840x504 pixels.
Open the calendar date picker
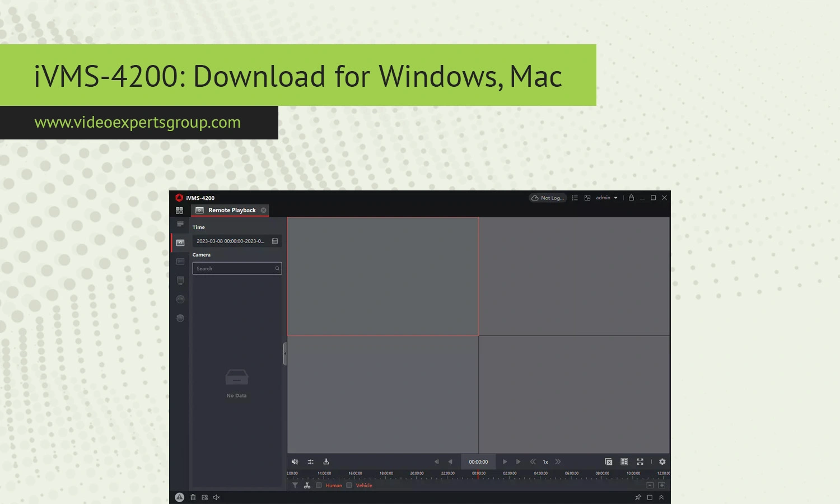coord(275,241)
